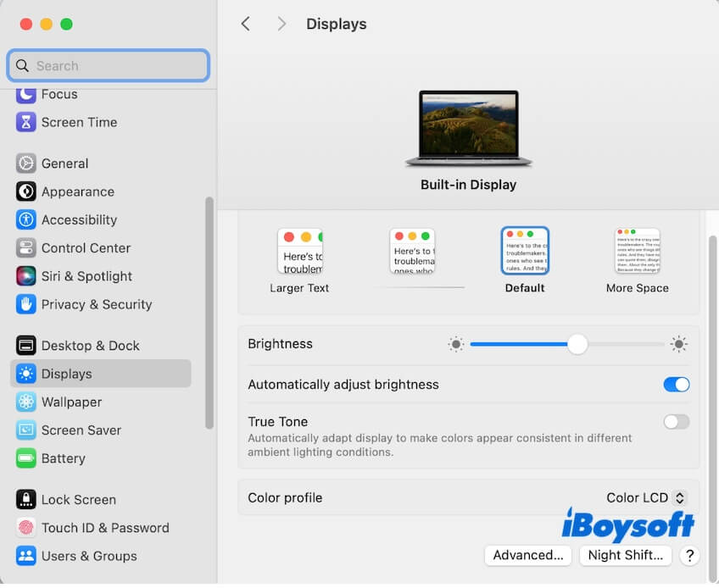
Task: Open Appearance settings
Action: click(x=76, y=191)
